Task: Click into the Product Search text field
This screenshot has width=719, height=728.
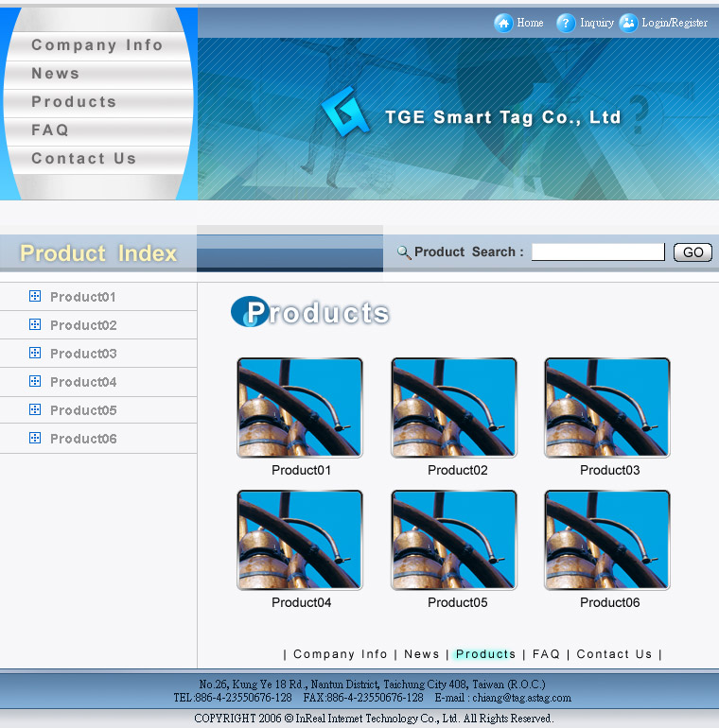Action: point(598,252)
